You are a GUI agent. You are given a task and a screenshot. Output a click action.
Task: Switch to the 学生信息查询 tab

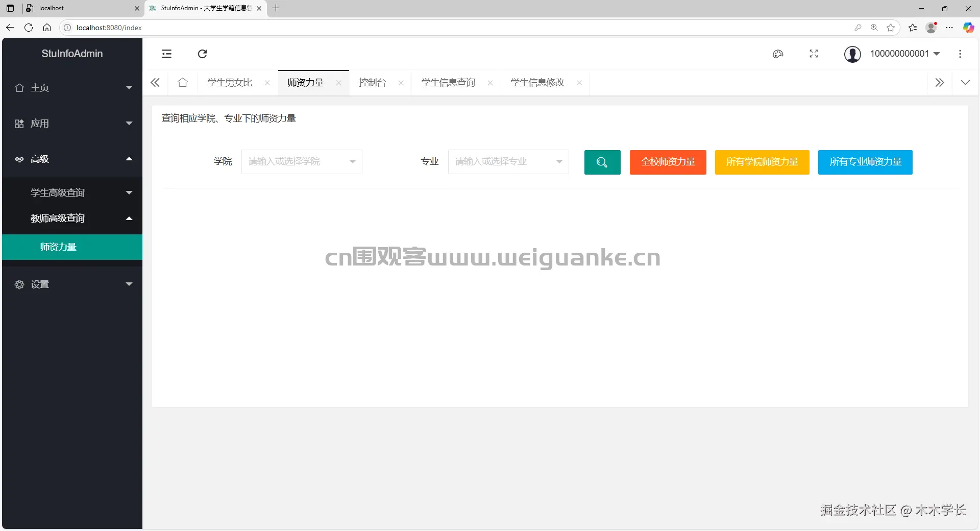[x=447, y=82]
